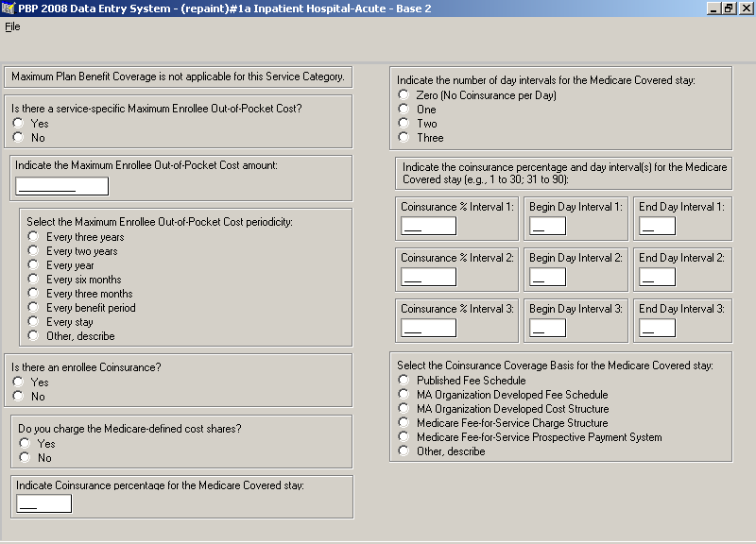The image size is (756, 544).
Task: Click the Coinsurance percentage for Medicare Covered stay field
Action: (x=43, y=503)
